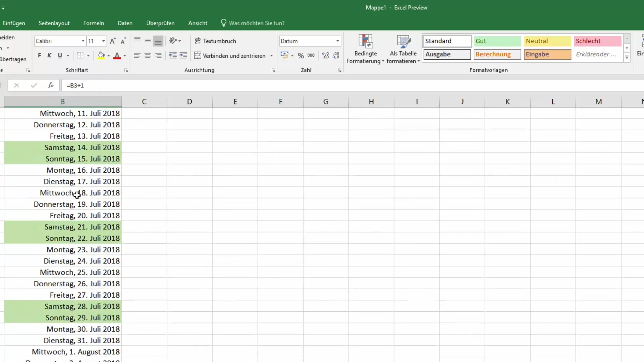Increase indent icon
The height and width of the screenshot is (362, 644).
183,56
